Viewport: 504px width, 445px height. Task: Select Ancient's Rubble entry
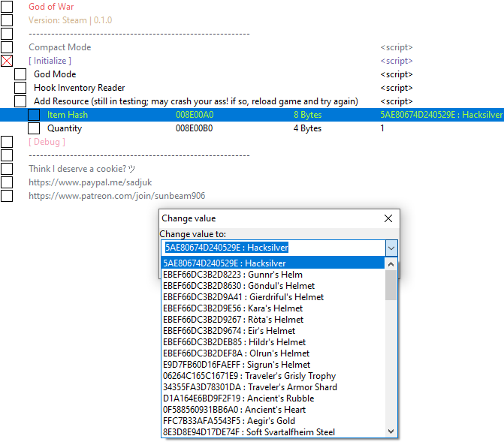[x=273, y=398]
